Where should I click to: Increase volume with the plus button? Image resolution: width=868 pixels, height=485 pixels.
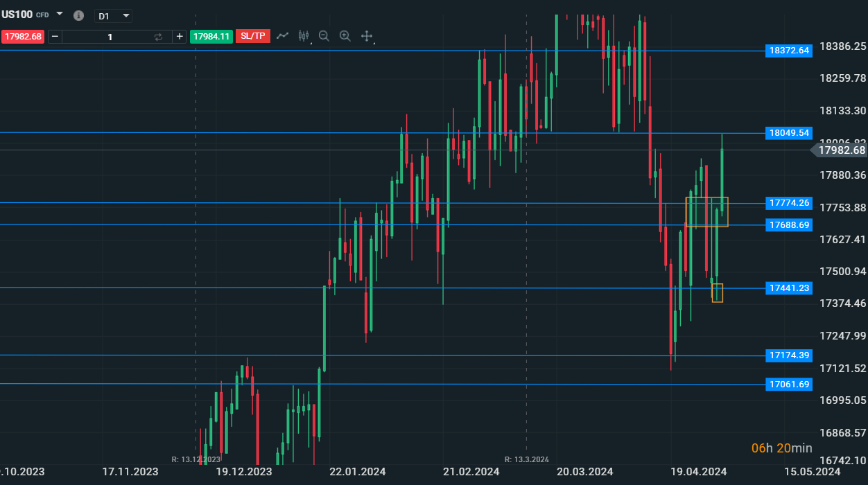pyautogui.click(x=179, y=36)
